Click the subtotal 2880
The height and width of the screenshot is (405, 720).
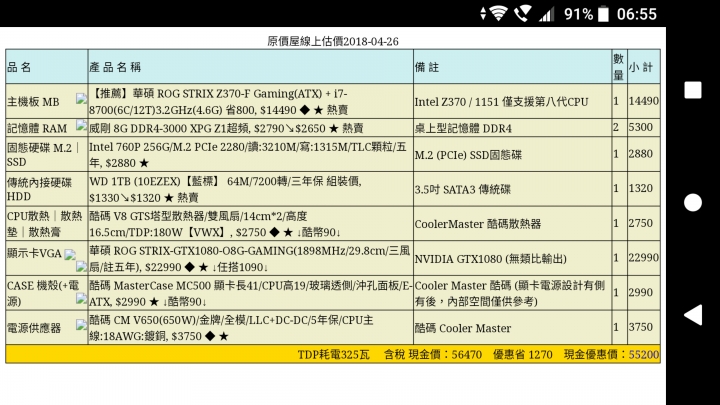[641, 154]
